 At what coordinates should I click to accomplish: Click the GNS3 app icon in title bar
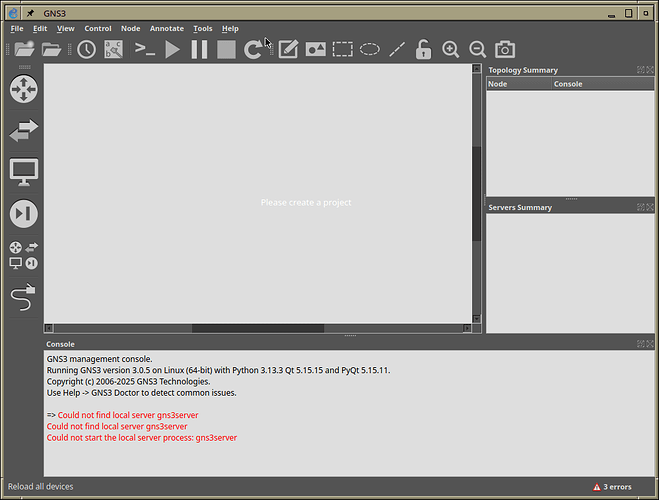13,13
